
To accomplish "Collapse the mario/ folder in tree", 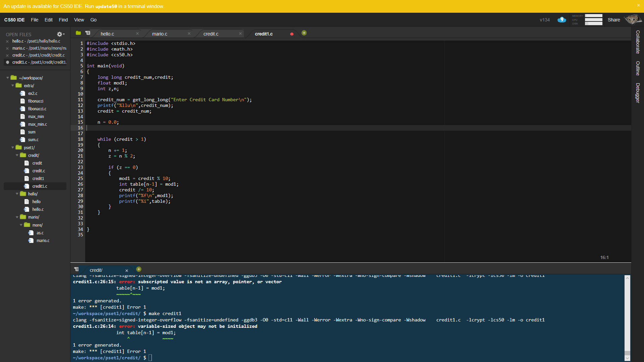I will pyautogui.click(x=17, y=217).
